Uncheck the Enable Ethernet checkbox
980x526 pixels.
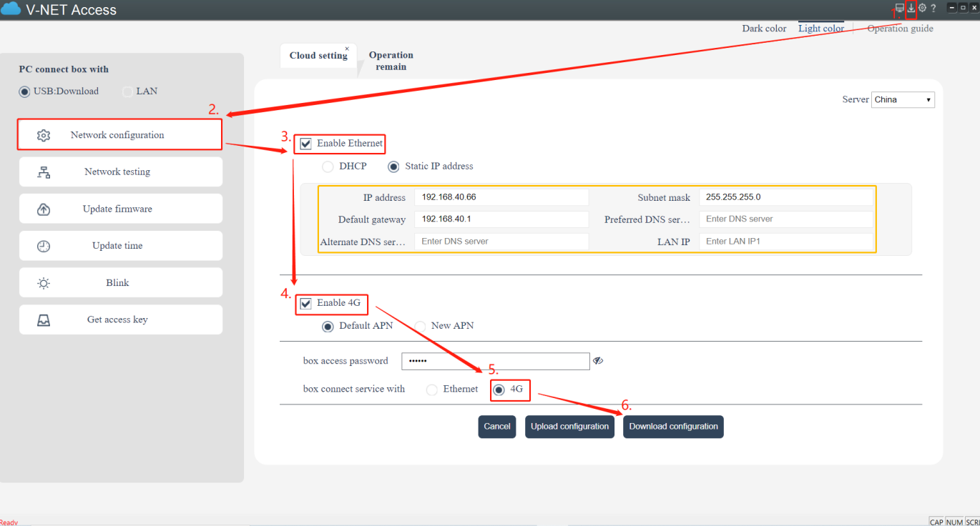pos(306,144)
